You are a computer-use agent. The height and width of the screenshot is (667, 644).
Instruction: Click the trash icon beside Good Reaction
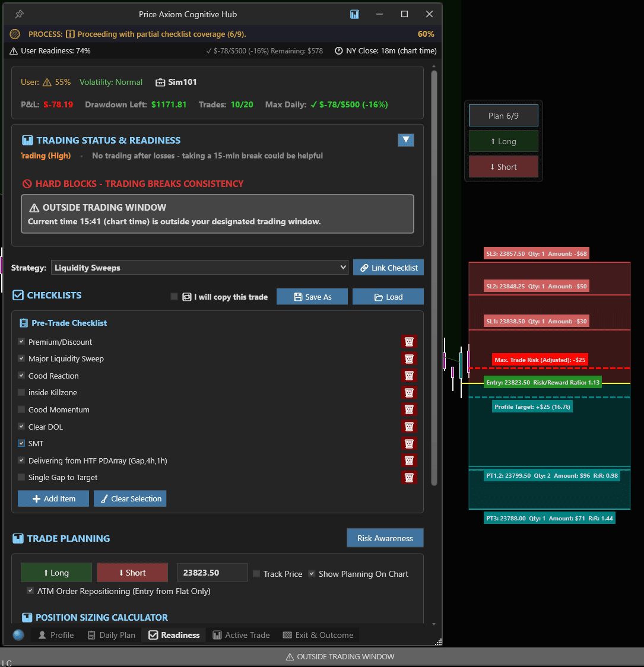pos(409,376)
